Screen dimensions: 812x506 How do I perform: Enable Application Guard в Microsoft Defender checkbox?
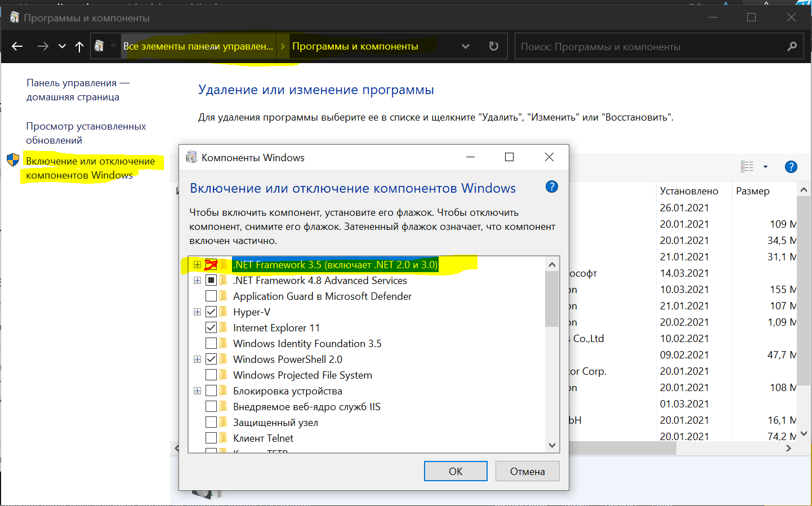[x=211, y=296]
